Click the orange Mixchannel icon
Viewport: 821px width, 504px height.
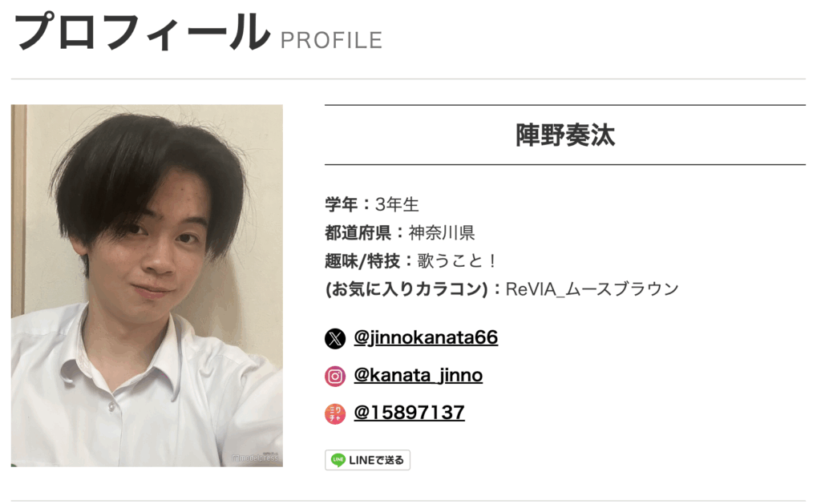[x=334, y=414]
